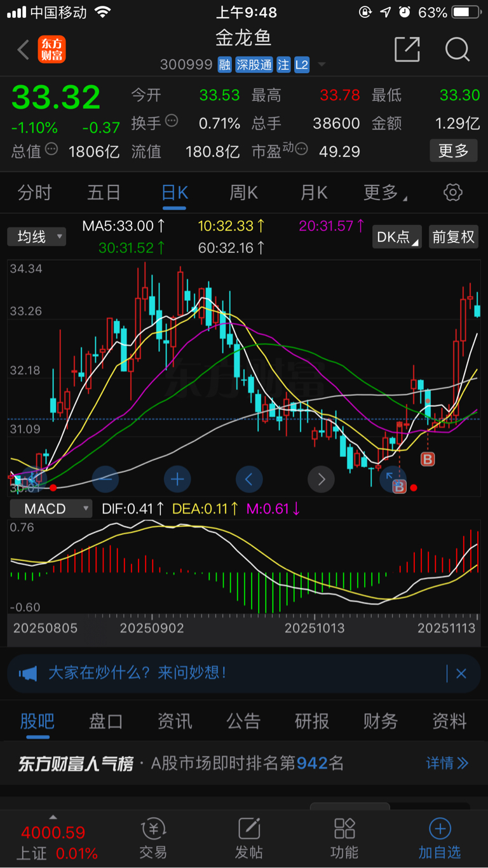Open the MACD indicator dropdown
This screenshot has height=868, width=488.
(50, 508)
